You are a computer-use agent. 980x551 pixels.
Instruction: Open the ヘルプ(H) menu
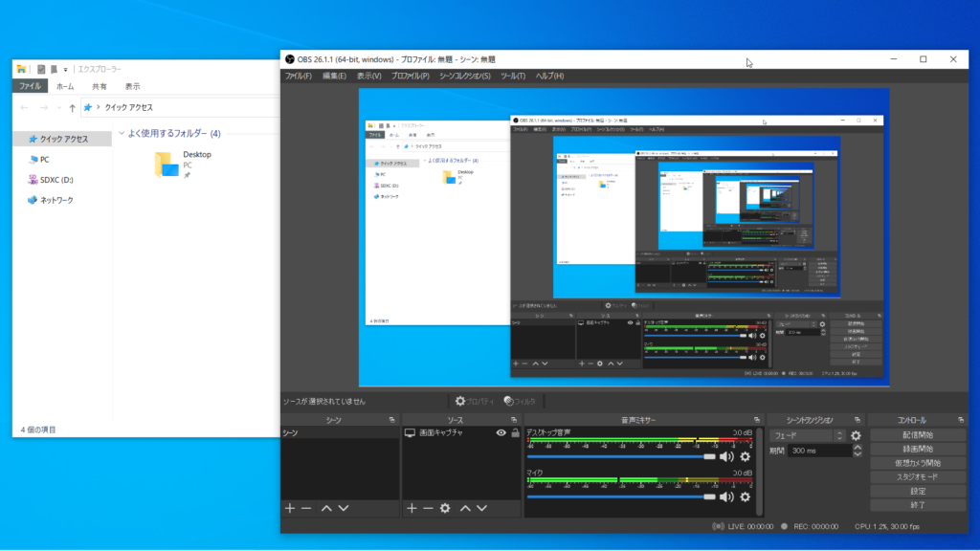pos(549,76)
